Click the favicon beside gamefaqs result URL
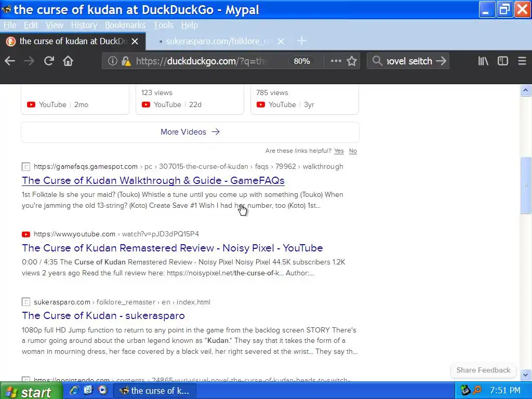The image size is (532, 399). pyautogui.click(x=26, y=167)
